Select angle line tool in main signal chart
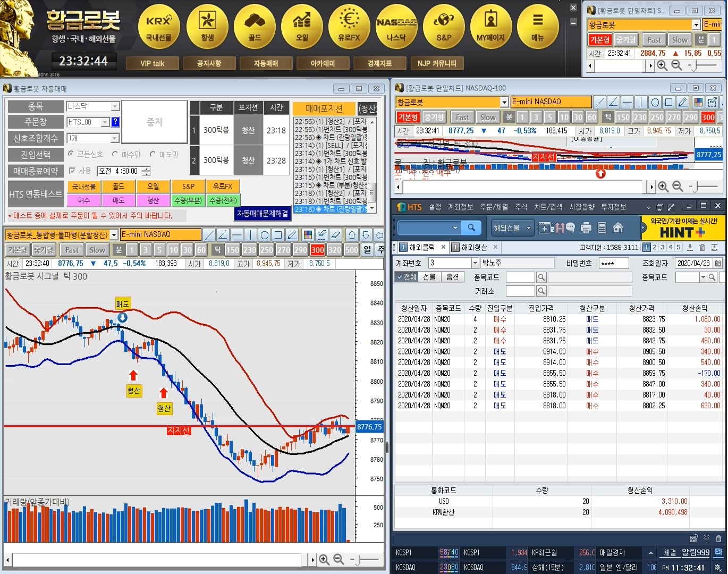The image size is (728, 574). [x=223, y=235]
